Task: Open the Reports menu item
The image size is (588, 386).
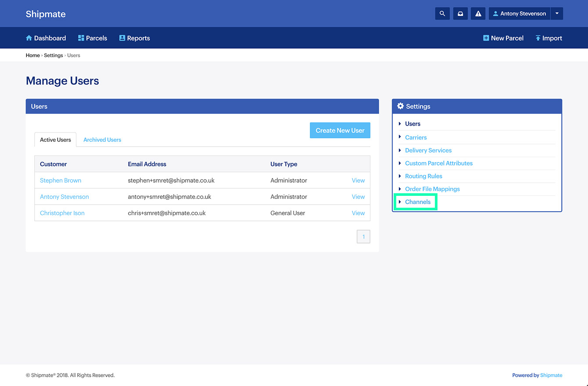Action: (x=135, y=38)
